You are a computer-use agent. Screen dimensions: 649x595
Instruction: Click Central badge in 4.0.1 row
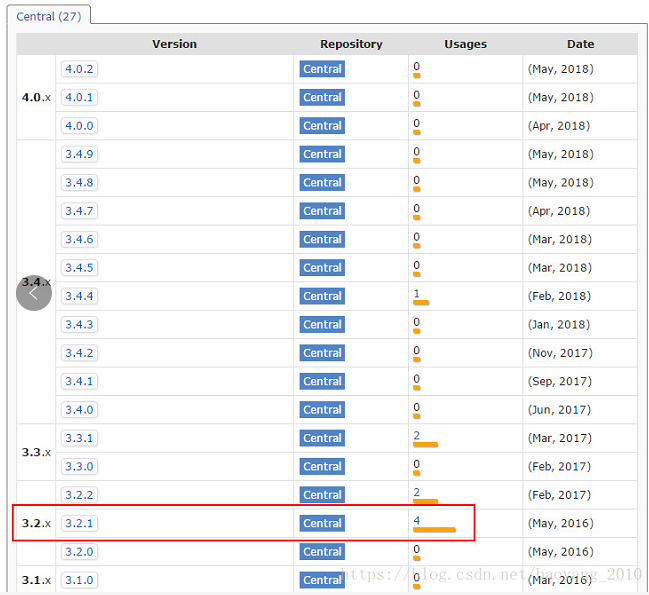click(322, 97)
